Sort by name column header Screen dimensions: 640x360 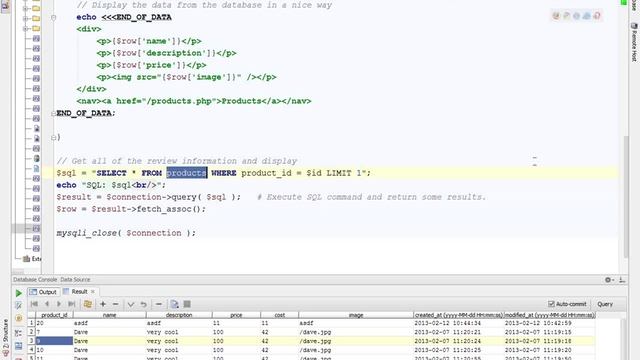[109, 315]
